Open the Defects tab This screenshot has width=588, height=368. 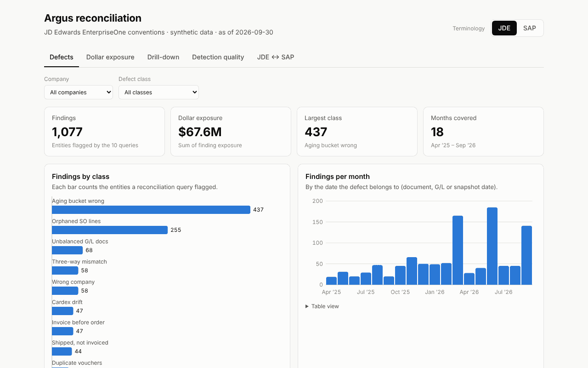(x=62, y=57)
